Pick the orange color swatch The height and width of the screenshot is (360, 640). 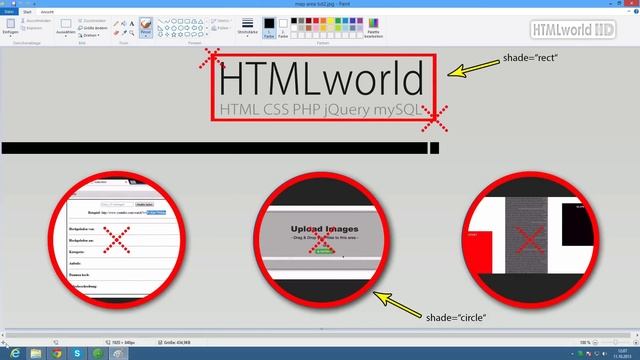(x=323, y=21)
